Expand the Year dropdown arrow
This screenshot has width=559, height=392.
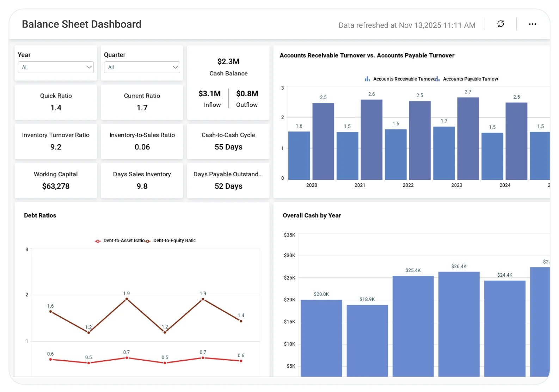(89, 67)
